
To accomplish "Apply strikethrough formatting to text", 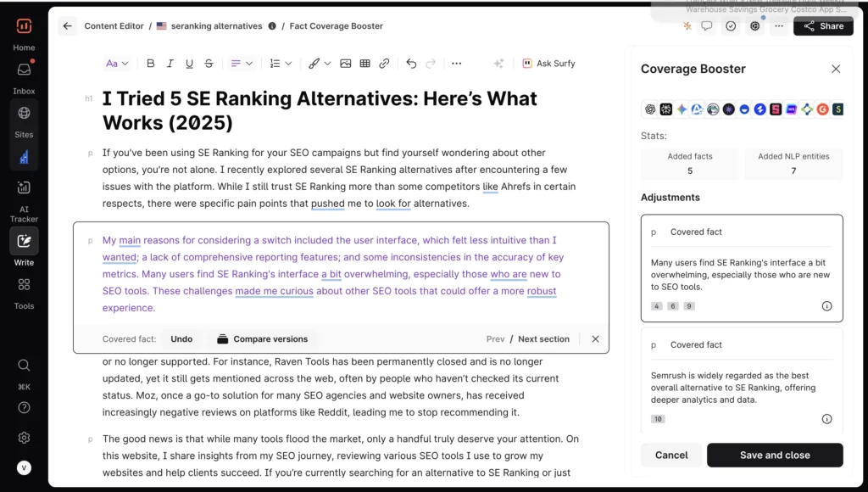I will [x=209, y=64].
